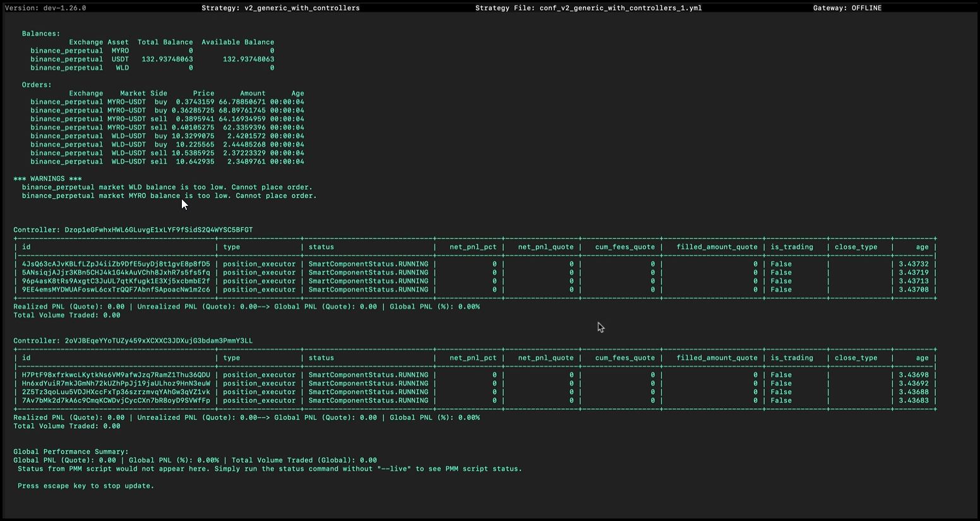The height and width of the screenshot is (521, 980).
Task: Expand controller 2oVJBEqeYYoTUZy459xXCXXC3JDXujG3bdam3PmmY3LL
Action: point(133,340)
